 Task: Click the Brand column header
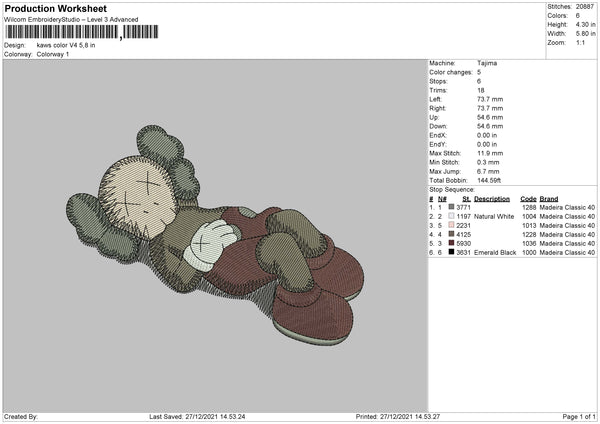pyautogui.click(x=550, y=198)
